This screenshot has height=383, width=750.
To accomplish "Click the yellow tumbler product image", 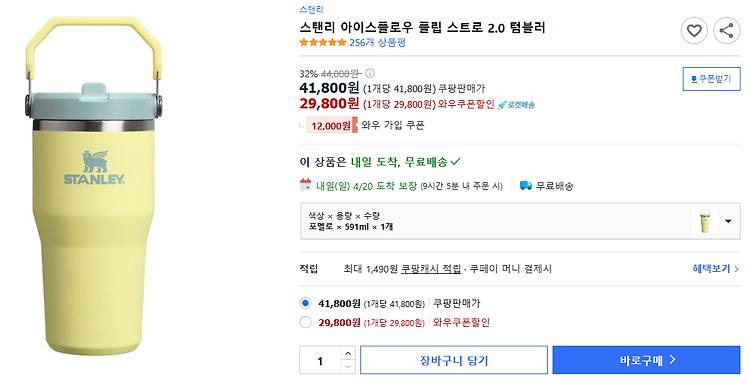I will tap(94, 186).
